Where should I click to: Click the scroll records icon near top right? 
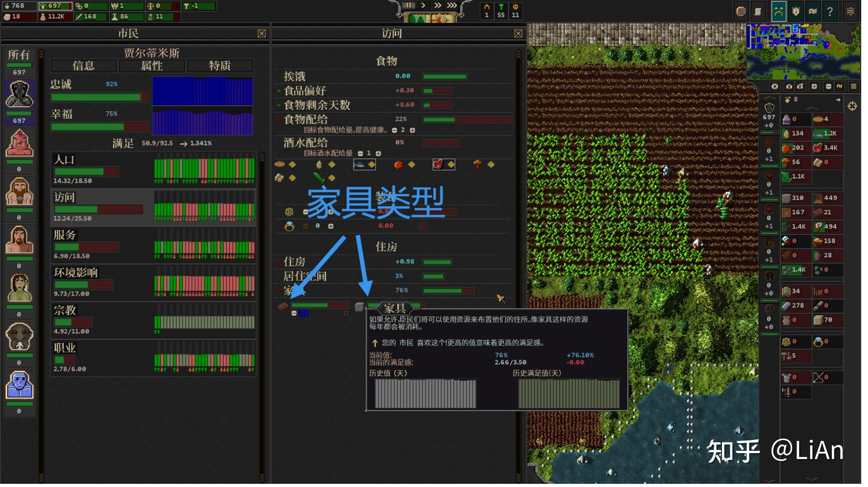[x=758, y=11]
